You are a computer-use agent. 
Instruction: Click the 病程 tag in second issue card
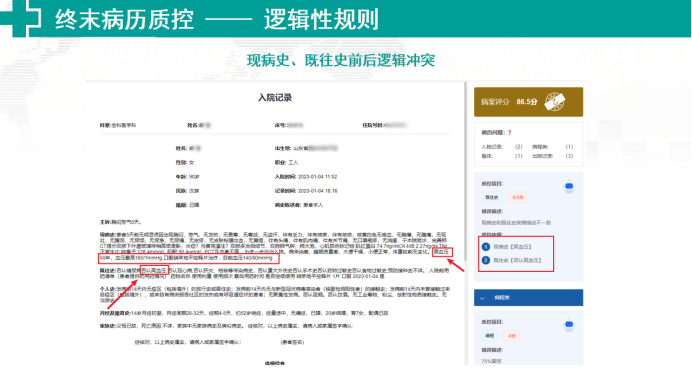click(x=489, y=336)
